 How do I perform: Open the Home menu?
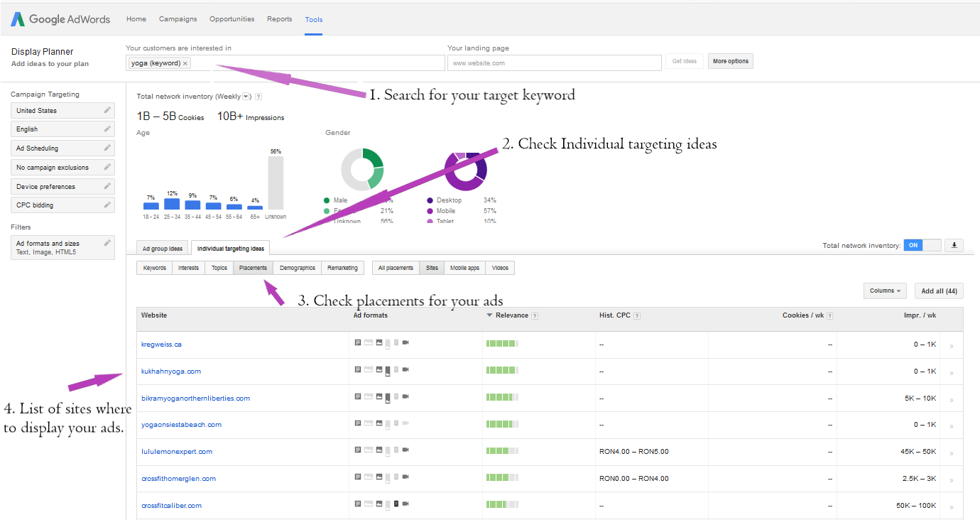point(136,19)
